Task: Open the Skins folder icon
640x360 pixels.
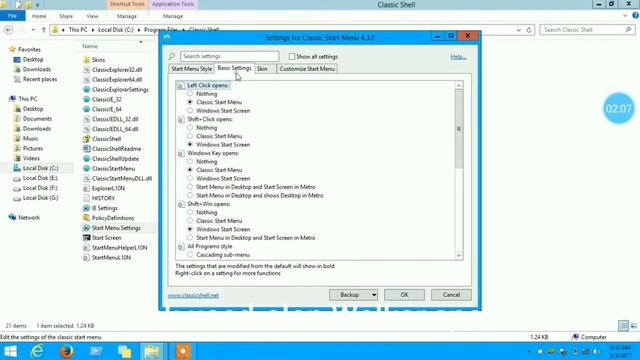Action: (x=86, y=60)
